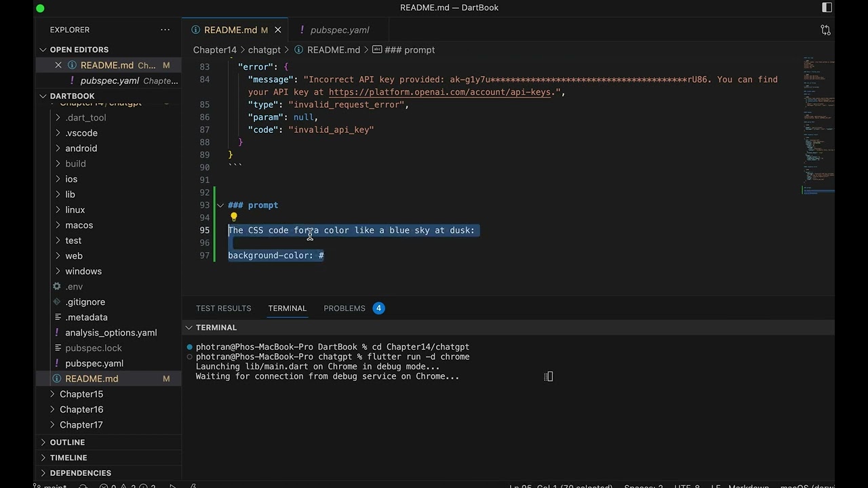Click the lightbulb code action icon
This screenshot has height=488, width=868.
click(233, 218)
